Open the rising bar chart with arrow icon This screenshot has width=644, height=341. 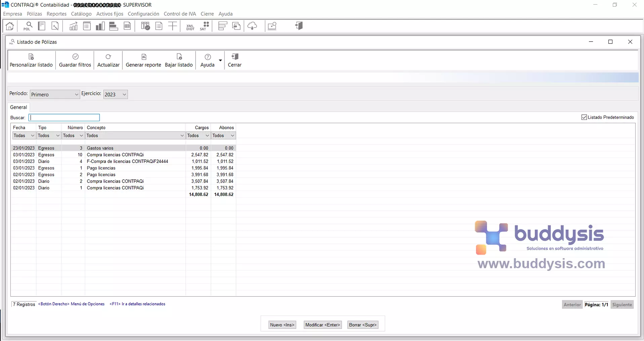coord(73,26)
